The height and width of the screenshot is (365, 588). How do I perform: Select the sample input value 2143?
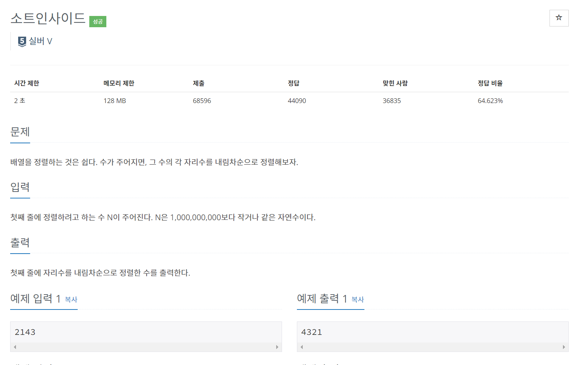(x=25, y=332)
